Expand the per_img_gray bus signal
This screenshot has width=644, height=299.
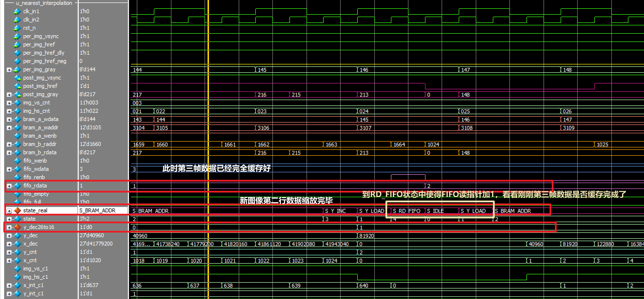click(9, 70)
